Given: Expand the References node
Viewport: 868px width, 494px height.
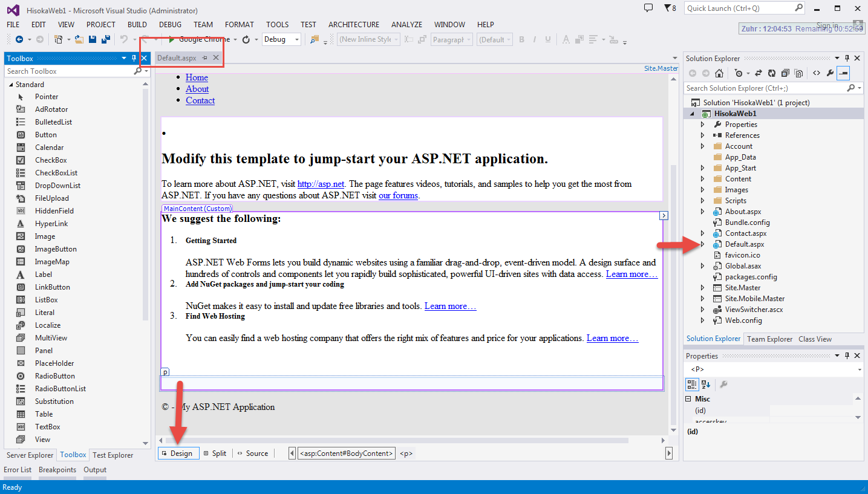Looking at the screenshot, I should click(702, 135).
